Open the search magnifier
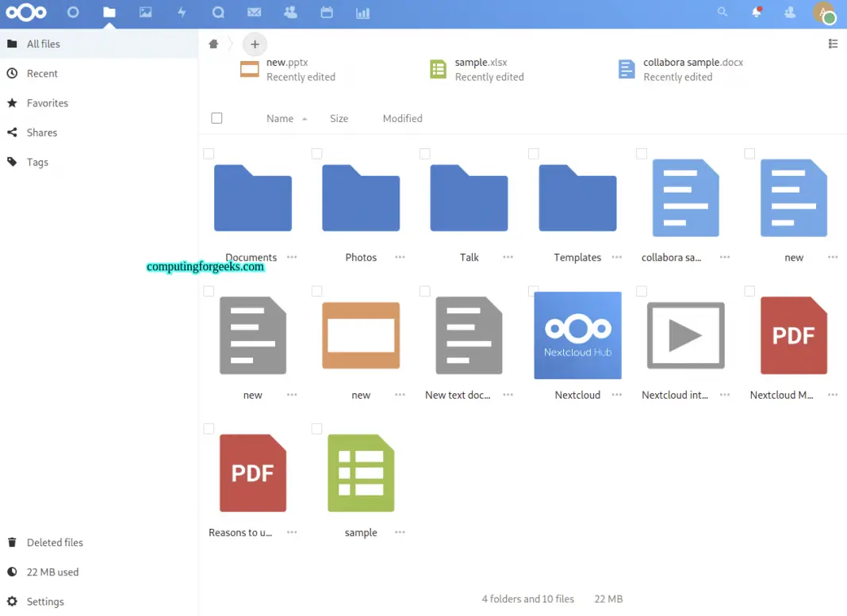847x616 pixels. pos(722,13)
